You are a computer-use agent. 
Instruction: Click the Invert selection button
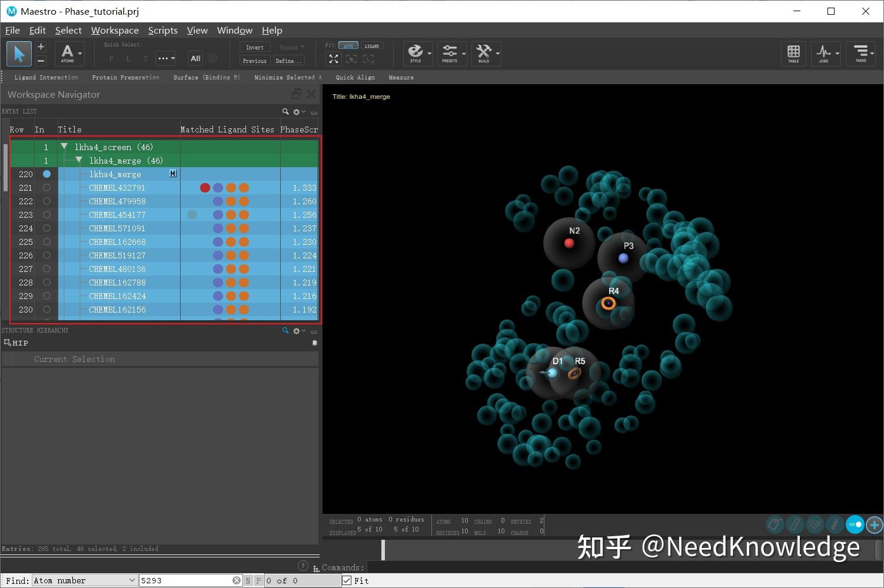pyautogui.click(x=254, y=46)
